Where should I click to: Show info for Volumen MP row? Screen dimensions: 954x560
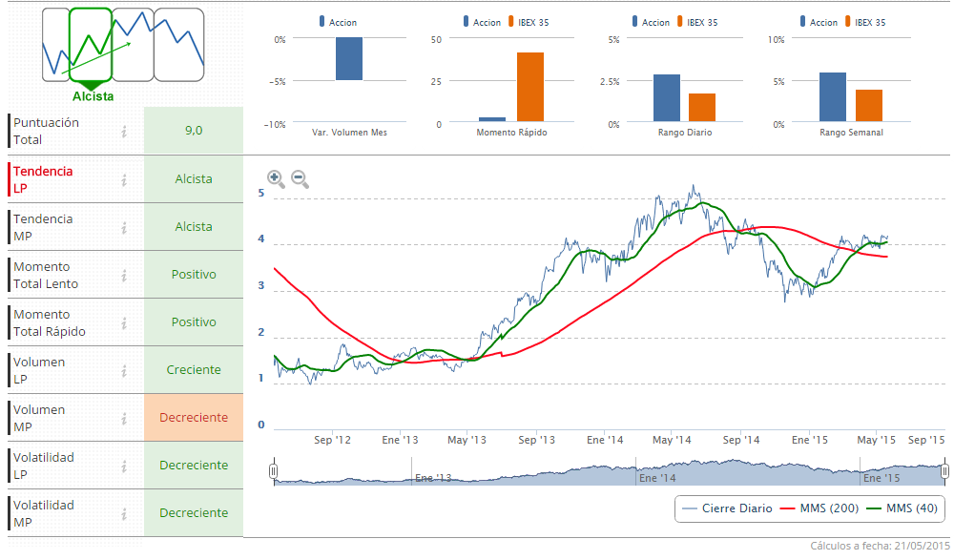124,418
